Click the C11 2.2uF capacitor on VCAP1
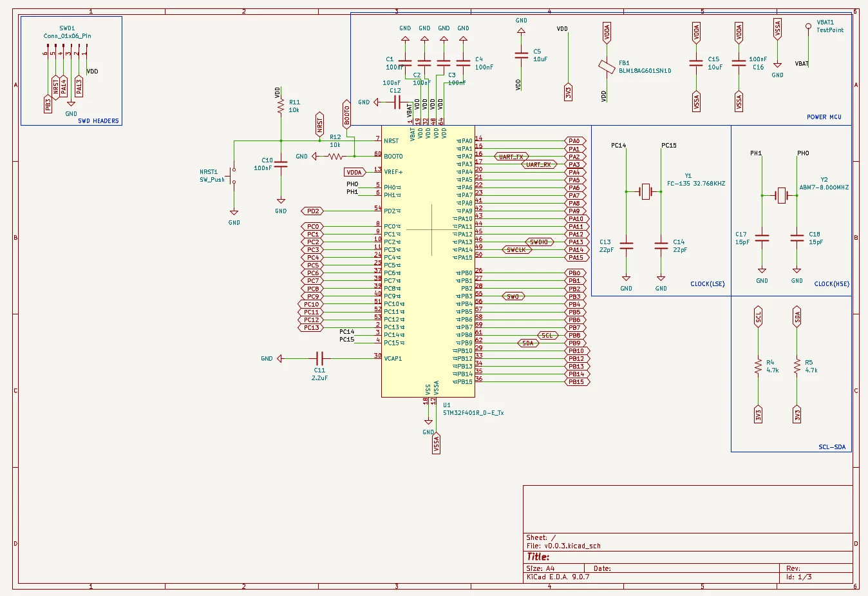This screenshot has height=596, width=868. coord(320,359)
